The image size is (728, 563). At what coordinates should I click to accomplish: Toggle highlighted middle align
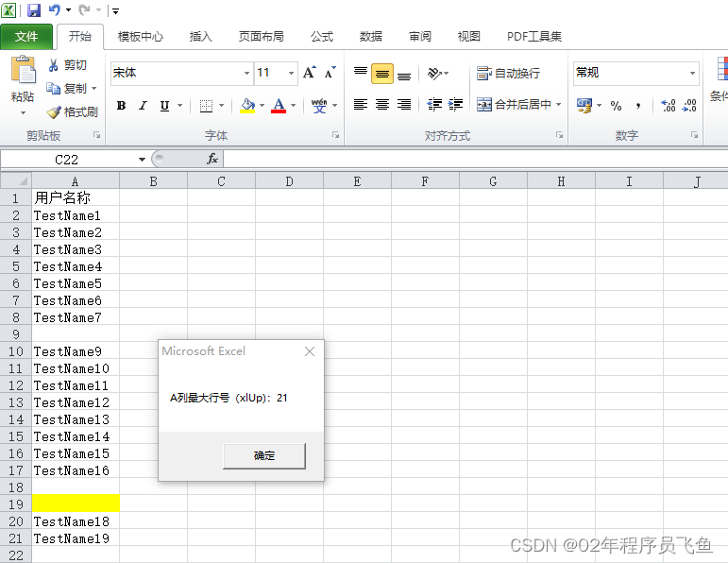coord(382,74)
